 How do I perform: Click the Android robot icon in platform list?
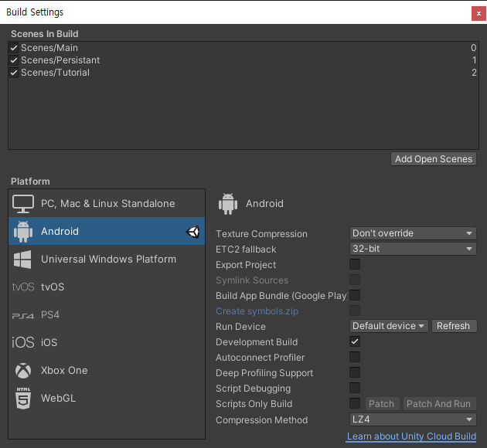23,232
